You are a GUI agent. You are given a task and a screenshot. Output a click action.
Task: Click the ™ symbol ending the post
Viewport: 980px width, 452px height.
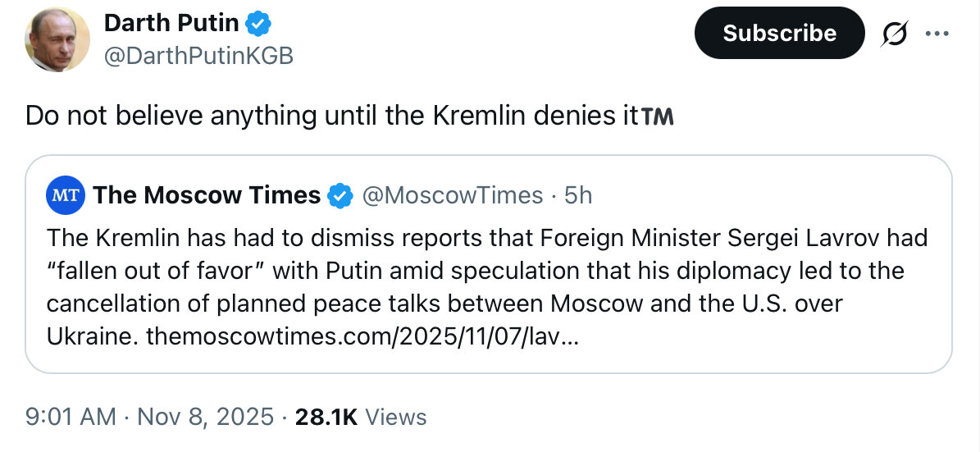tap(657, 116)
